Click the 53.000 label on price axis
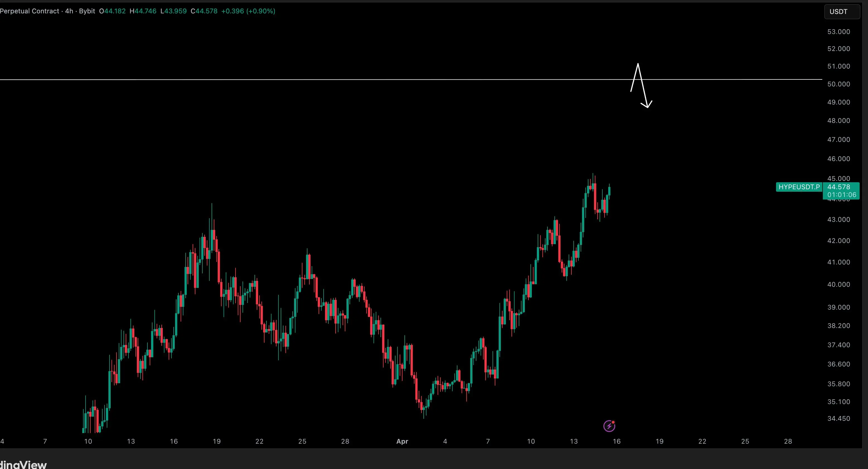Screen dimensions: 868x469 pyautogui.click(x=838, y=32)
